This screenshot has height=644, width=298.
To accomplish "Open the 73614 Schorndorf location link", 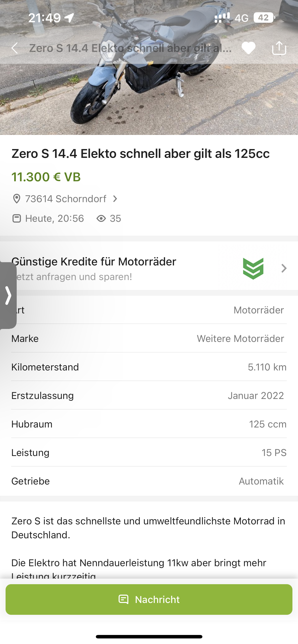I will [65, 199].
